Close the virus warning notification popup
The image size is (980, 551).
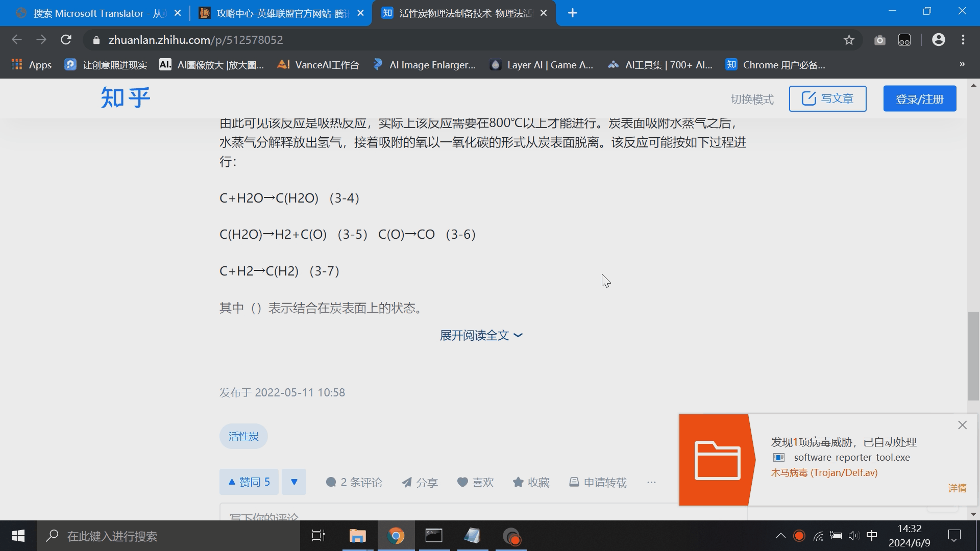pos(963,425)
